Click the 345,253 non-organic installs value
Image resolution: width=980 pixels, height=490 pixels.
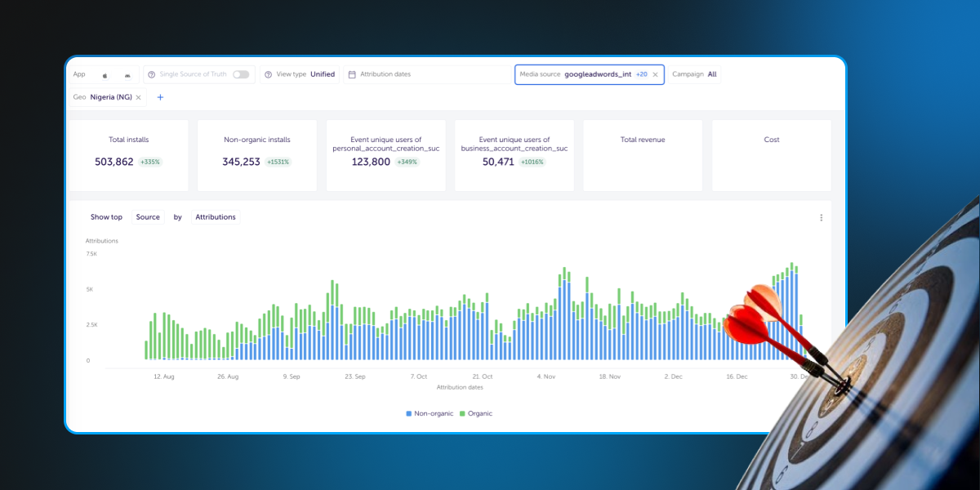(x=241, y=162)
